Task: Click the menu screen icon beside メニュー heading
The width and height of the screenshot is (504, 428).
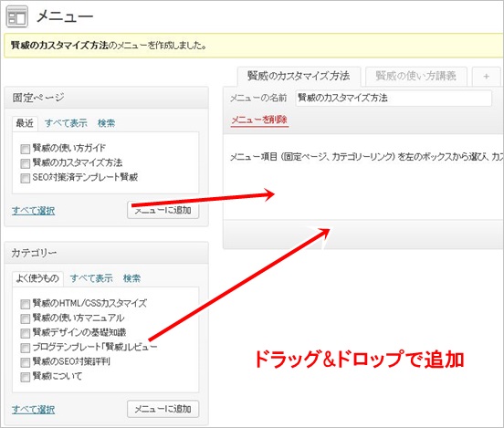Action: point(16,16)
